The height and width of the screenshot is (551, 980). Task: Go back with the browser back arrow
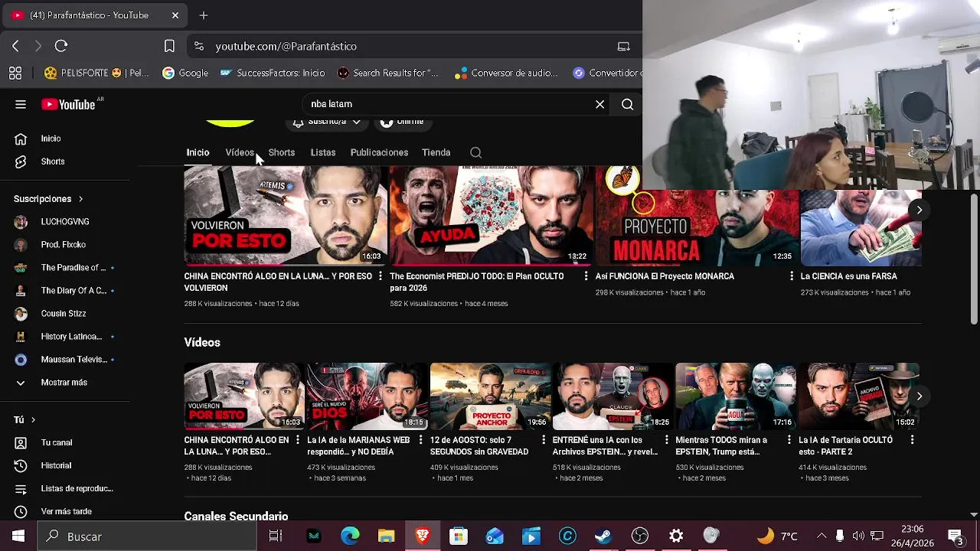[x=15, y=46]
